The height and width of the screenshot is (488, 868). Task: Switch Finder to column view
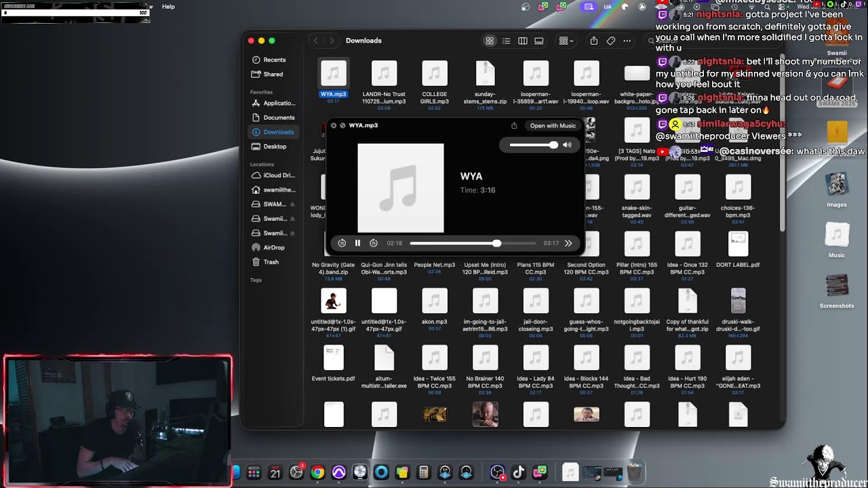(x=523, y=41)
